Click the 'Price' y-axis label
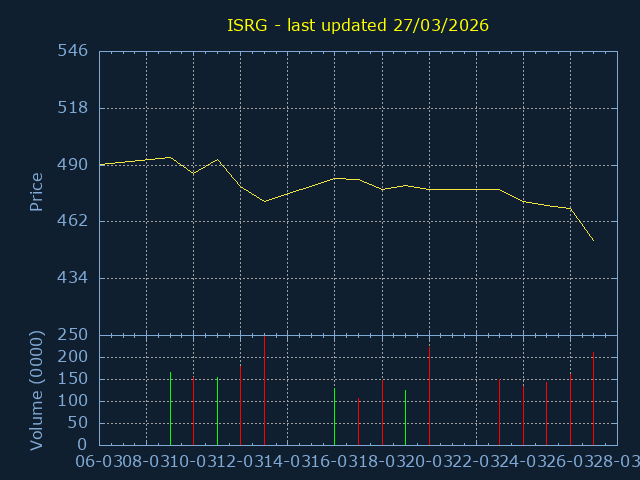This screenshot has width=640, height=480. click(x=36, y=191)
